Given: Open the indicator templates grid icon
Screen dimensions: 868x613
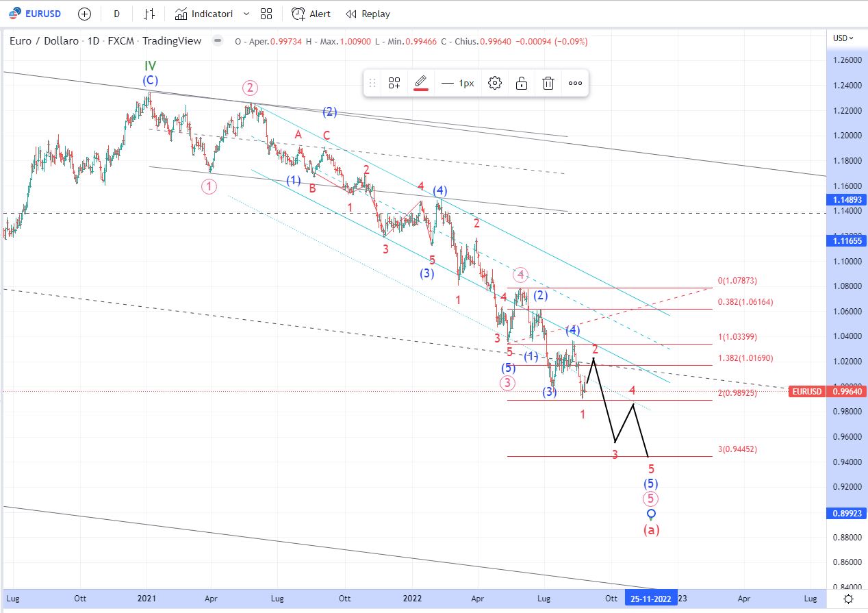Looking at the screenshot, I should 266,14.
